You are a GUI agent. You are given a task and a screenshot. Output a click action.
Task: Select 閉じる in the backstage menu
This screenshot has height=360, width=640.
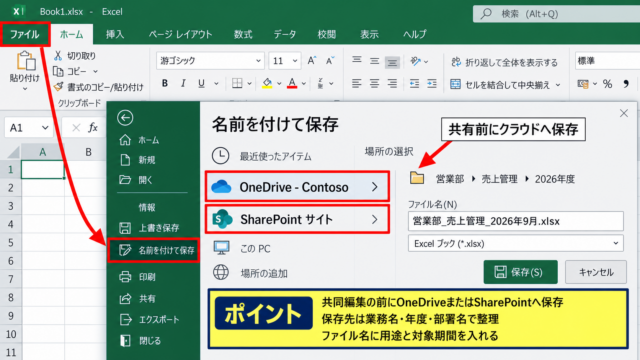(x=140, y=341)
